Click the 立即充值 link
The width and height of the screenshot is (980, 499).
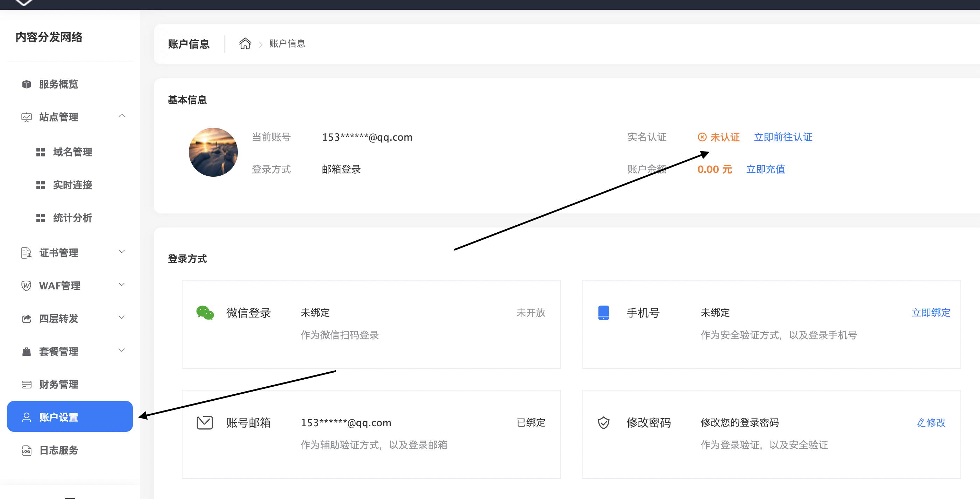(x=766, y=169)
